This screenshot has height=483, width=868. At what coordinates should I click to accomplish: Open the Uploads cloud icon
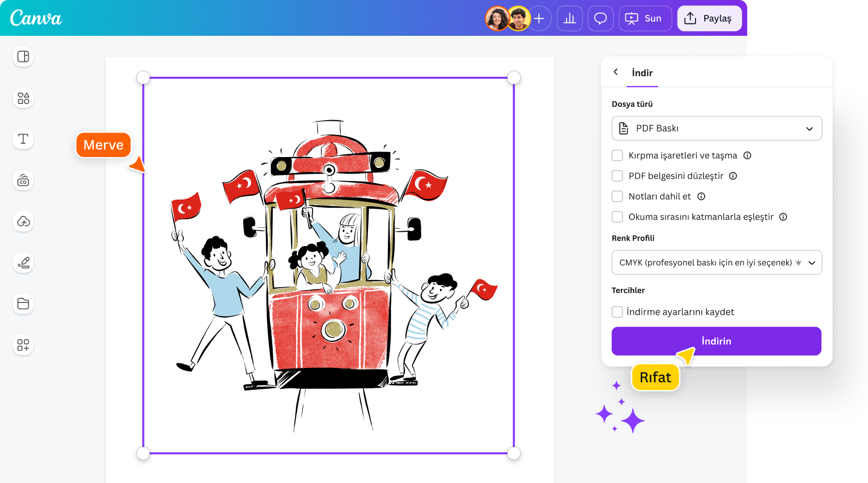(x=23, y=222)
